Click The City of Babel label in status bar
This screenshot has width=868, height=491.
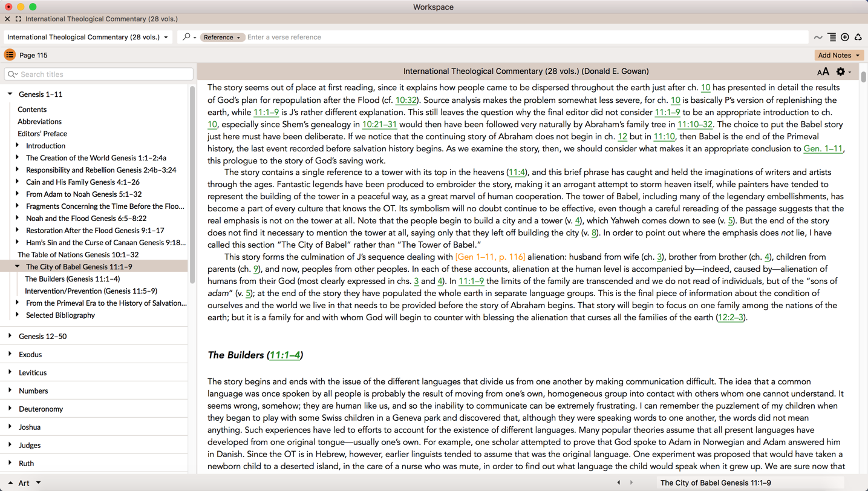coord(716,483)
